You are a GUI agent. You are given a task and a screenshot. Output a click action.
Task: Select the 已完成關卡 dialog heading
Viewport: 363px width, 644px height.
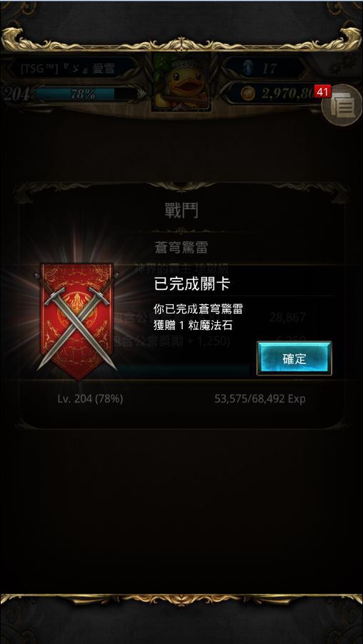click(192, 284)
